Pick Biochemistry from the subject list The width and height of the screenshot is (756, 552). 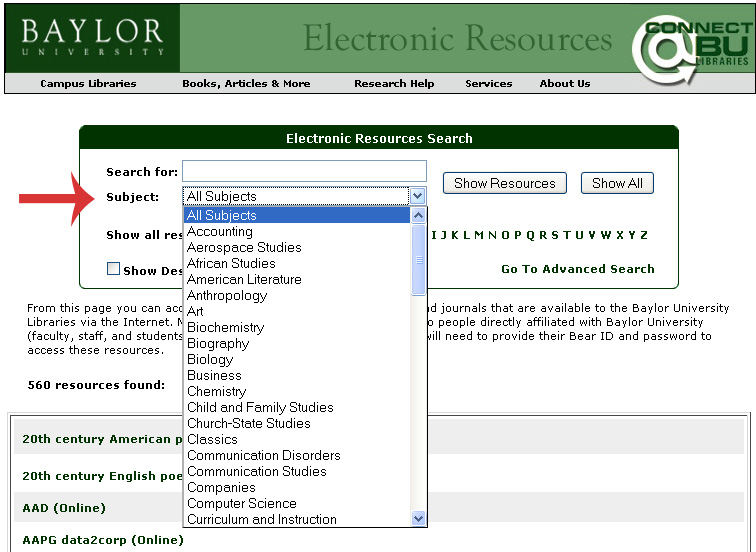pos(225,327)
